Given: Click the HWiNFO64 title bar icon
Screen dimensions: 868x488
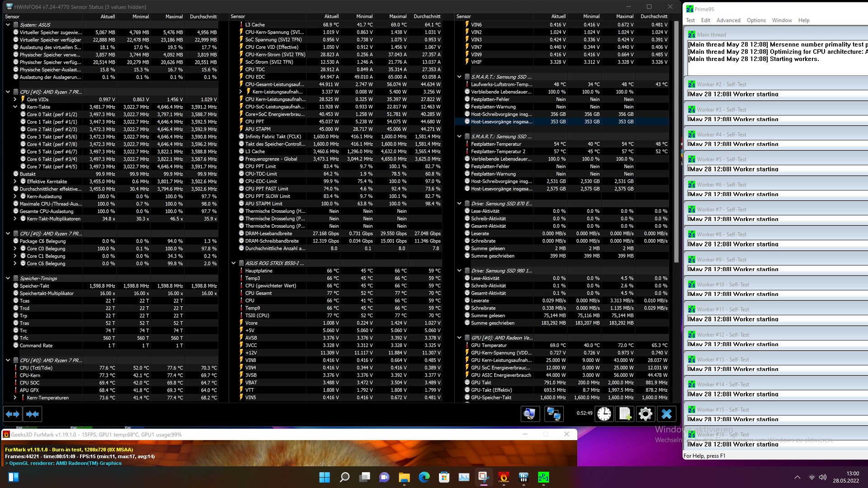Looking at the screenshot, I should [9, 7].
